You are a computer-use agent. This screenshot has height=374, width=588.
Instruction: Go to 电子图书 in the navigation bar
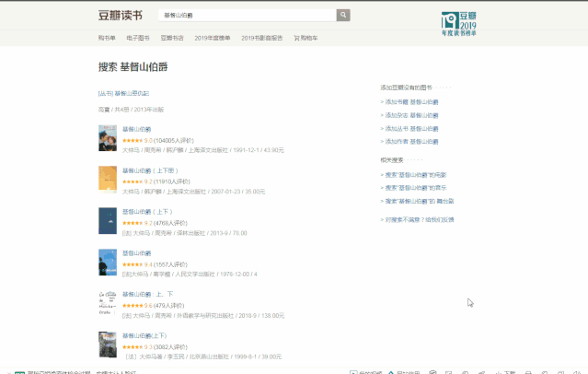tap(138, 38)
